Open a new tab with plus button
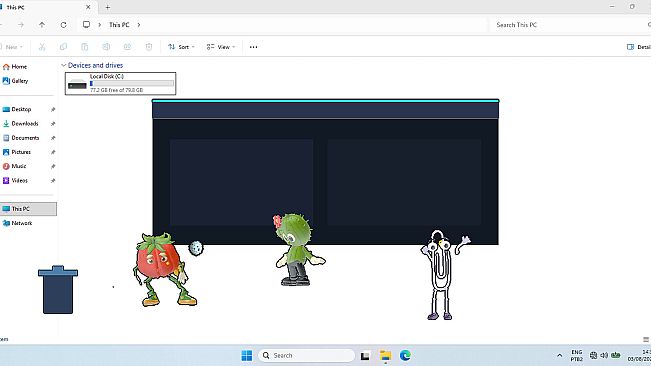The width and height of the screenshot is (651, 366). pyautogui.click(x=108, y=7)
